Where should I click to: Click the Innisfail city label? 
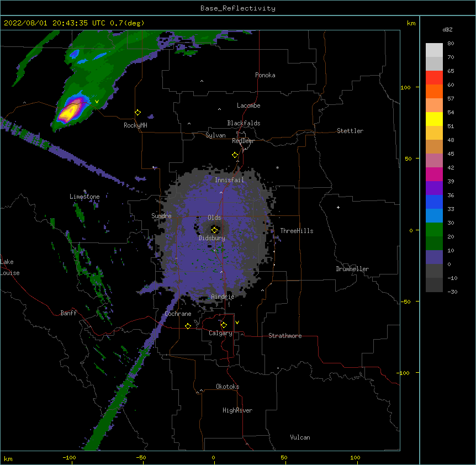pos(230,180)
